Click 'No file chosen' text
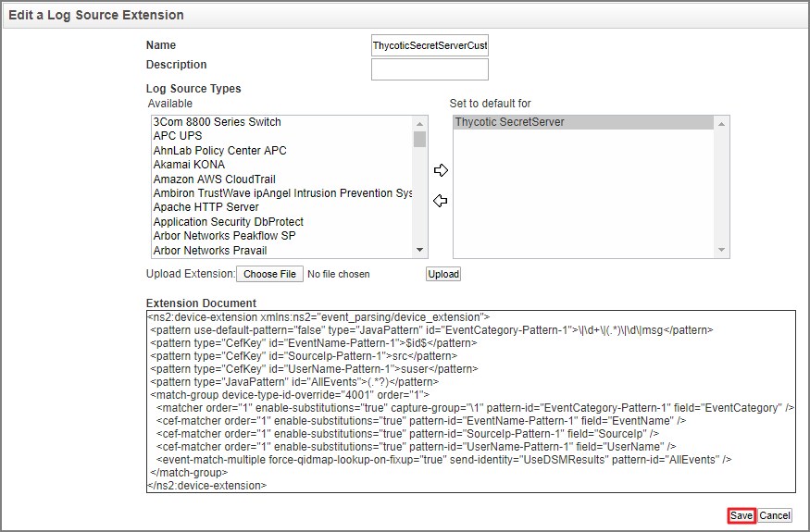The width and height of the screenshot is (810, 532). point(339,274)
